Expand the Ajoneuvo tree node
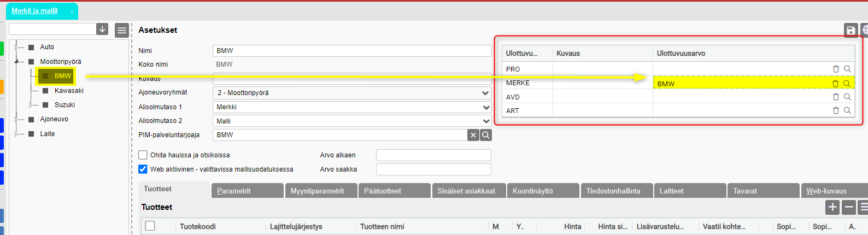Viewport: 868px width, 235px height. point(16,119)
